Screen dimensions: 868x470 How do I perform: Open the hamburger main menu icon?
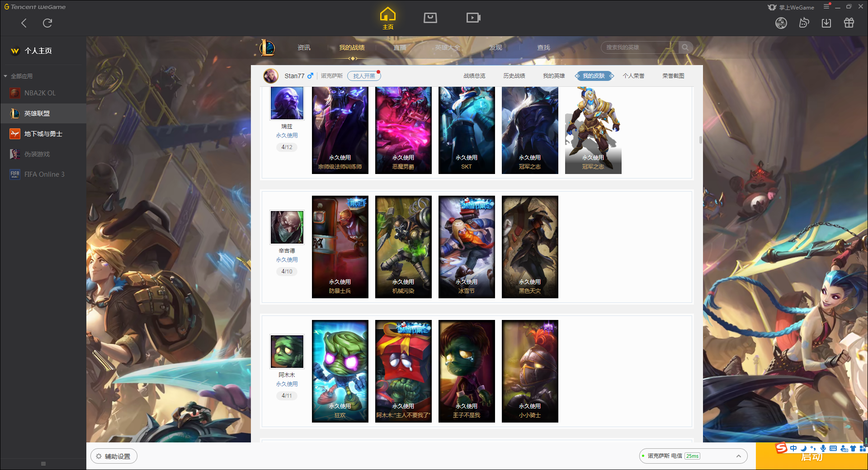point(826,6)
